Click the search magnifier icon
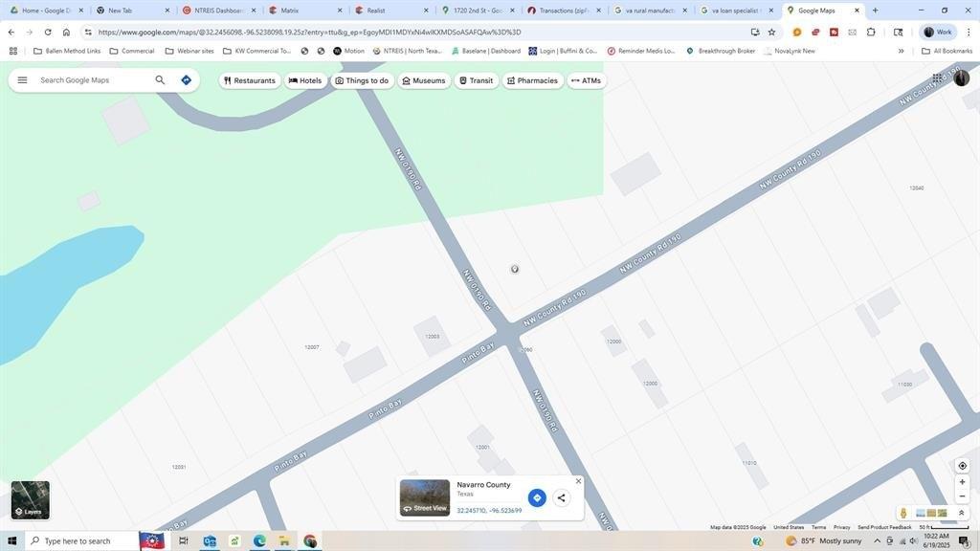The width and height of the screenshot is (980, 551). [160, 80]
